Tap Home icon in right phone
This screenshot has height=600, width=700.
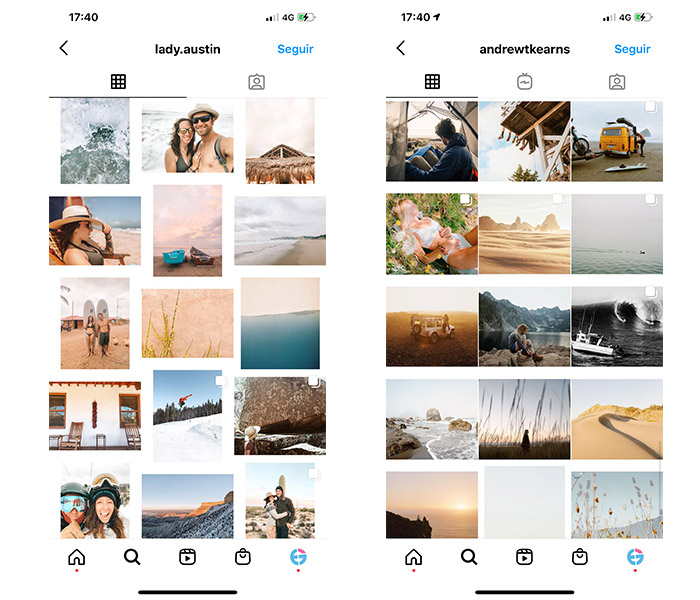[x=413, y=557]
